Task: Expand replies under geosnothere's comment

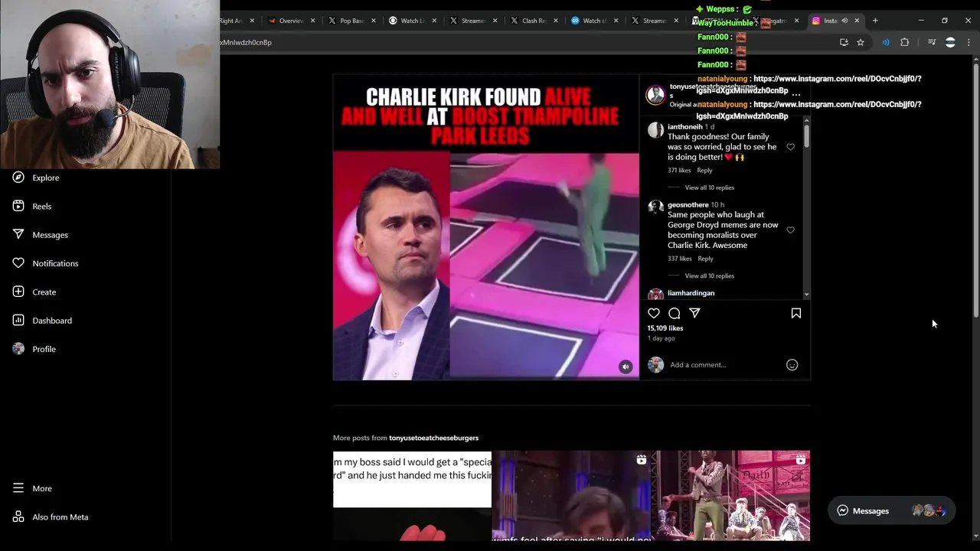Action: tap(709, 275)
